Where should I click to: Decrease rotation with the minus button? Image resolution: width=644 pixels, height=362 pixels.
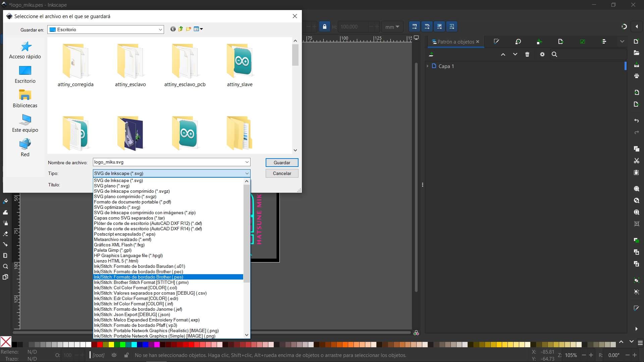tap(628, 355)
